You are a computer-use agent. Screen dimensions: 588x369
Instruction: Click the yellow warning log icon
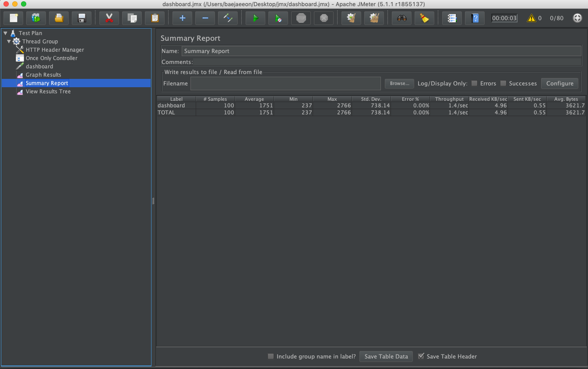(x=532, y=18)
